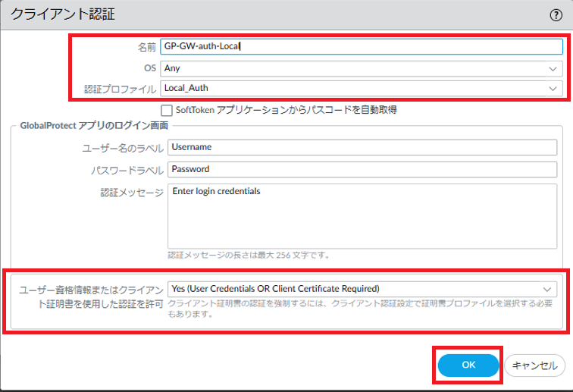Viewport: 573px width, 392px height.
Task: Click the キャンセル button
Action: click(534, 365)
